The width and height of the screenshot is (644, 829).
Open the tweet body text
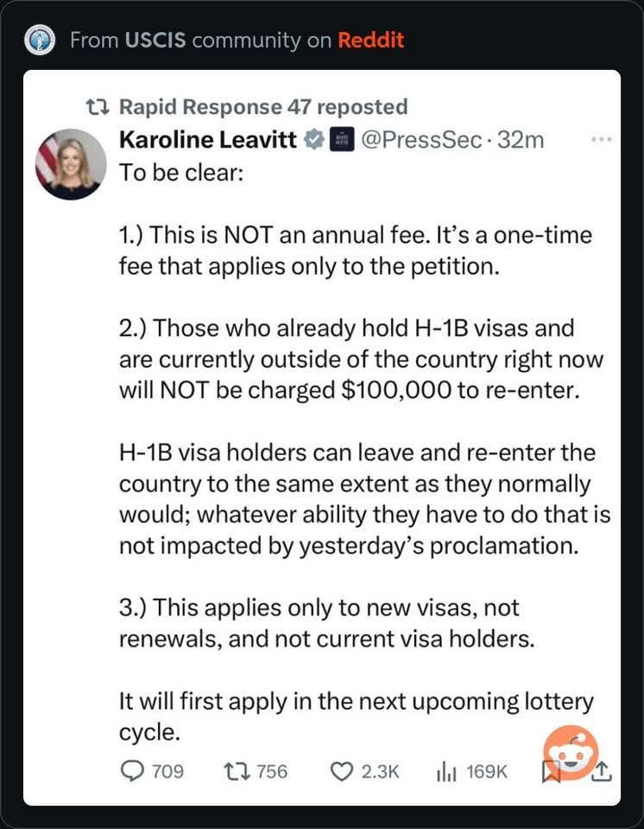pos(364,452)
